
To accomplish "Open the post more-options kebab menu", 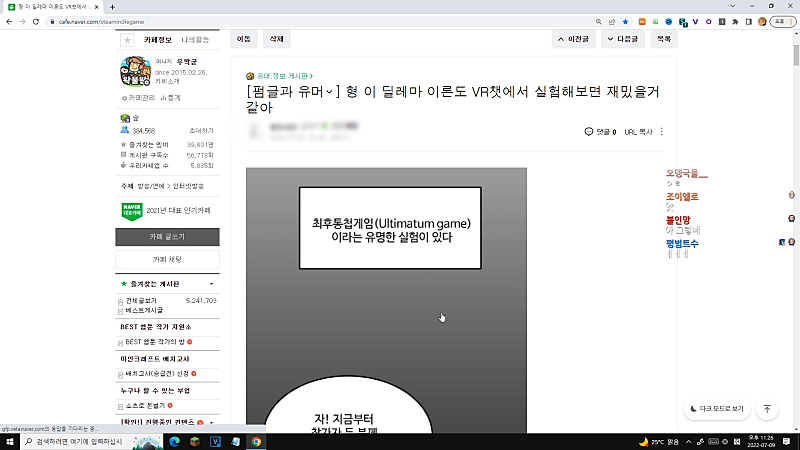I will coord(662,132).
